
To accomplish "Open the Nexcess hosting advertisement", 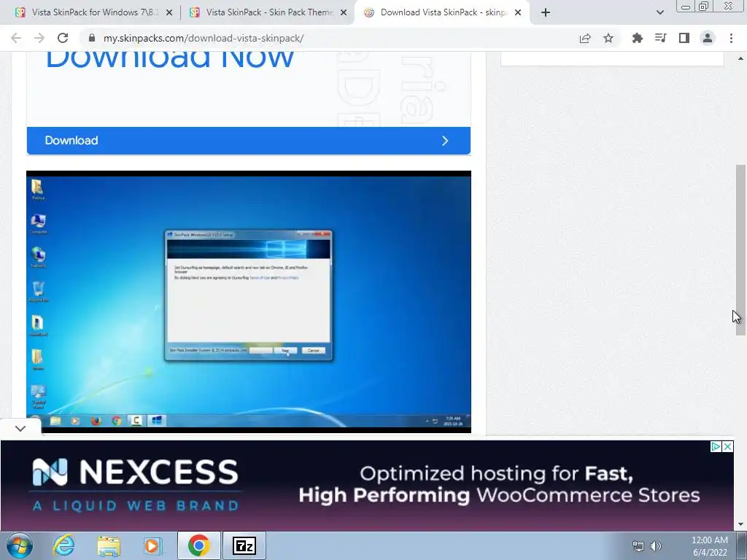I will point(367,485).
